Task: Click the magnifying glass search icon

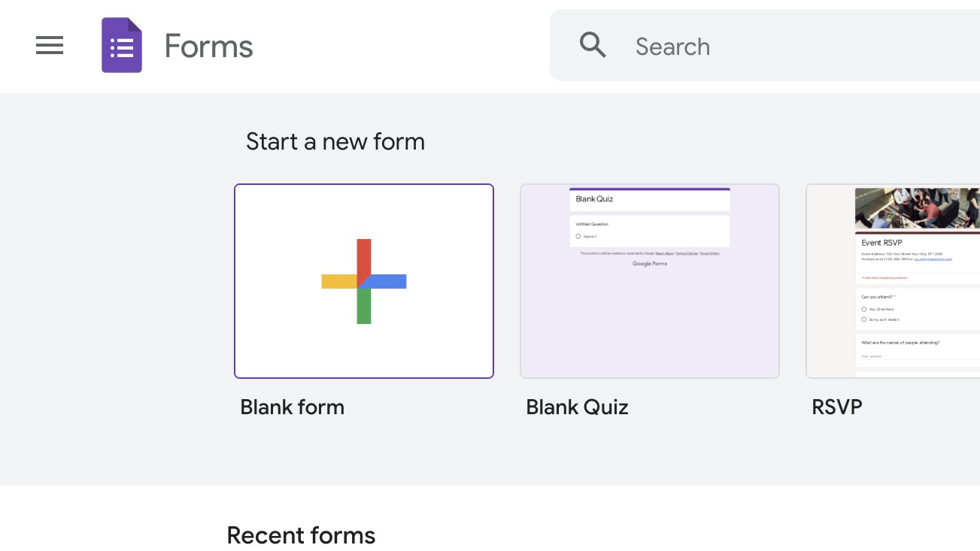Action: coord(593,46)
